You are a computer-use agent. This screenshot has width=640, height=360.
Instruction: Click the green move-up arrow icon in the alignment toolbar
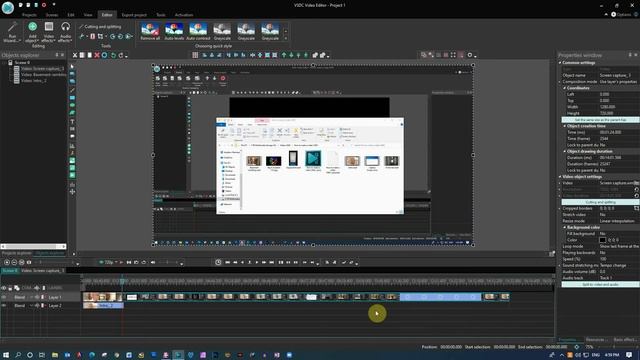[284, 55]
